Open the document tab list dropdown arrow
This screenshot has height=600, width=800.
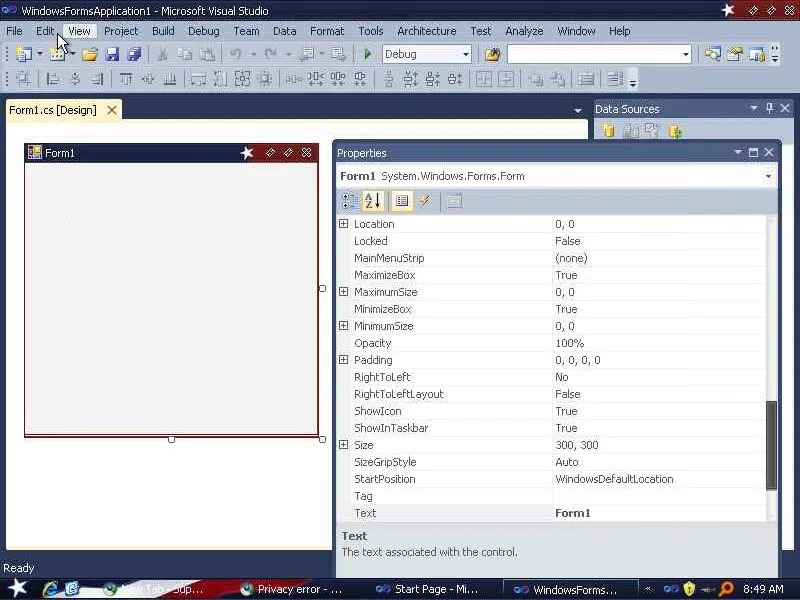pos(578,110)
